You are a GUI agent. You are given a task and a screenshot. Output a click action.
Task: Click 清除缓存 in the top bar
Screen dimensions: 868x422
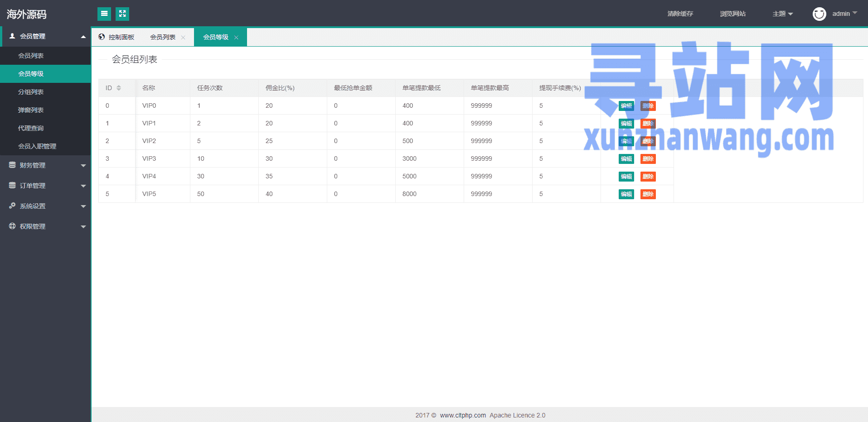(x=680, y=14)
